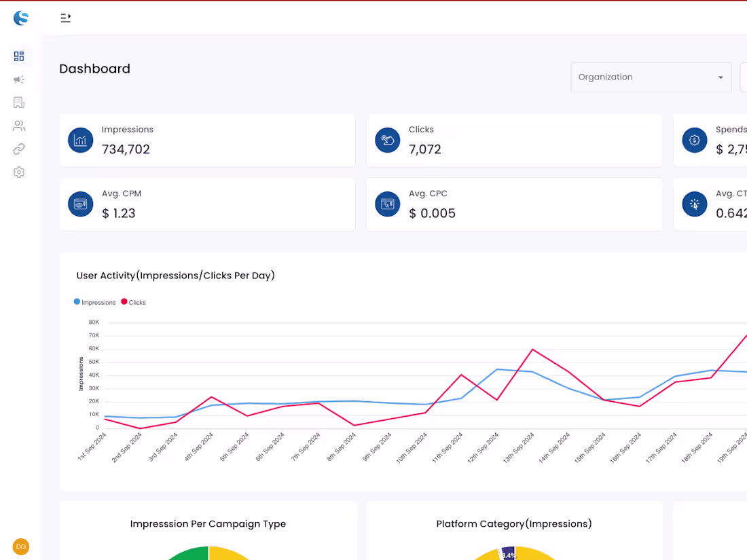Screen dimensions: 747x560
Task: Expand the partially visible filter next to Organization
Action: point(744,77)
